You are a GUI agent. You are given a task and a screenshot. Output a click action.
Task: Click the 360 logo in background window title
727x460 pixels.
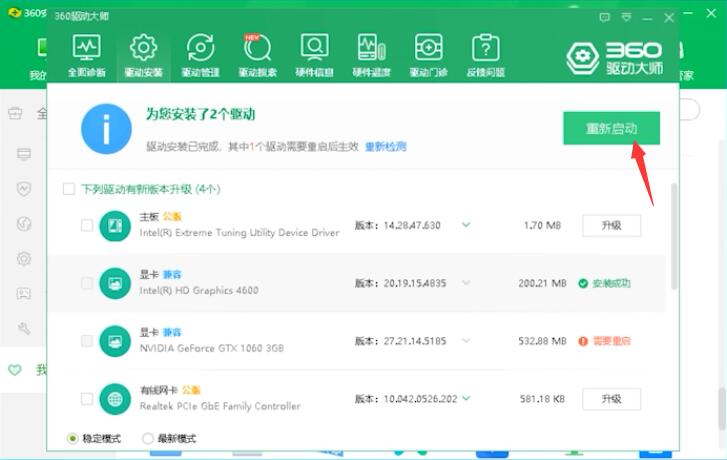pos(15,13)
